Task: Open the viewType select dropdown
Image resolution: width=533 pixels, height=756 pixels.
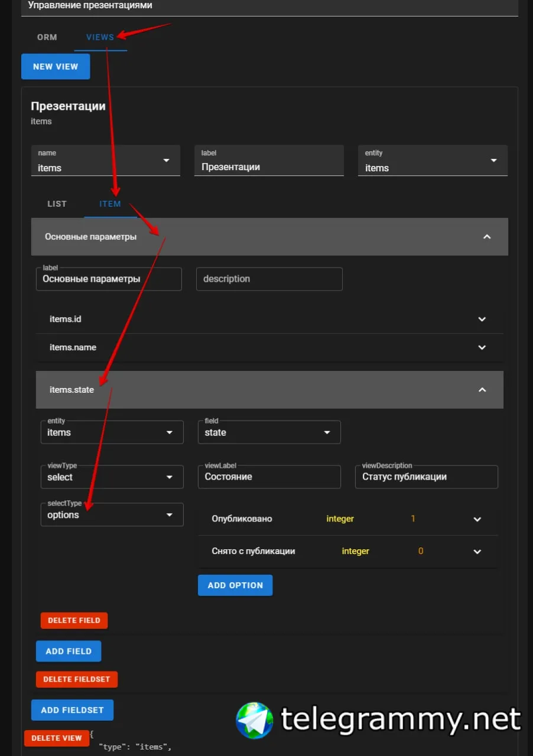Action: click(x=170, y=477)
